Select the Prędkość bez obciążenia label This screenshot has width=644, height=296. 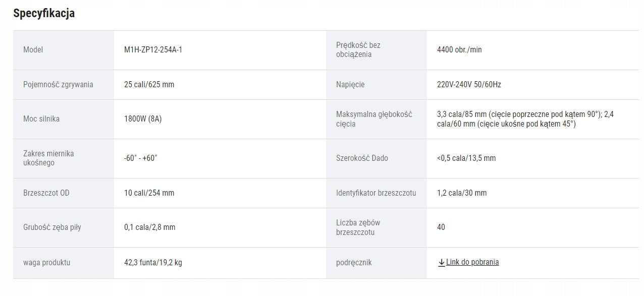(358, 50)
